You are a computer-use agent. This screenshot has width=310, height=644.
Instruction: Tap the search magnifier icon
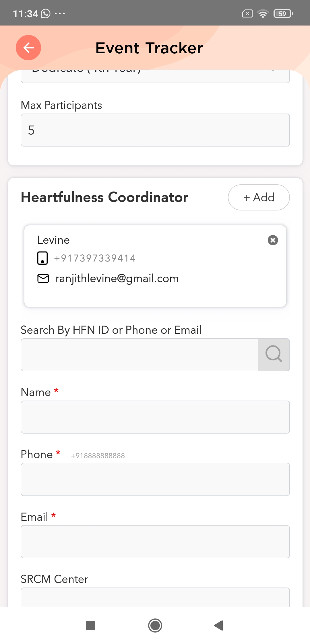tap(274, 355)
